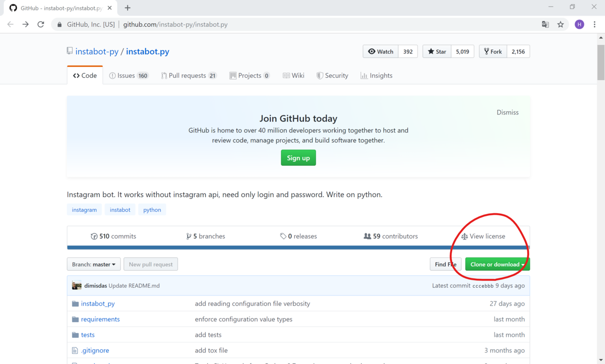Screen dimensions: 605x364
Task: Open the tests folder
Action: (88, 335)
